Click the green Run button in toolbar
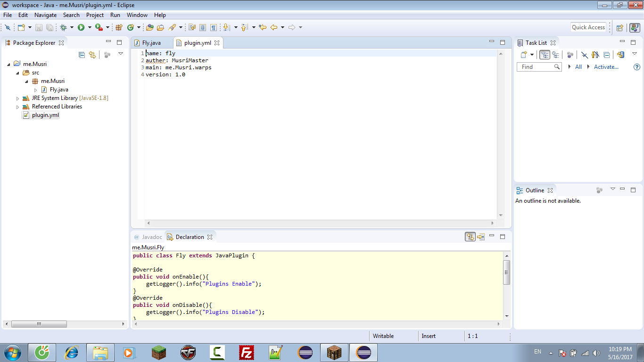Viewport: 644px width, 362px height. 81,27
